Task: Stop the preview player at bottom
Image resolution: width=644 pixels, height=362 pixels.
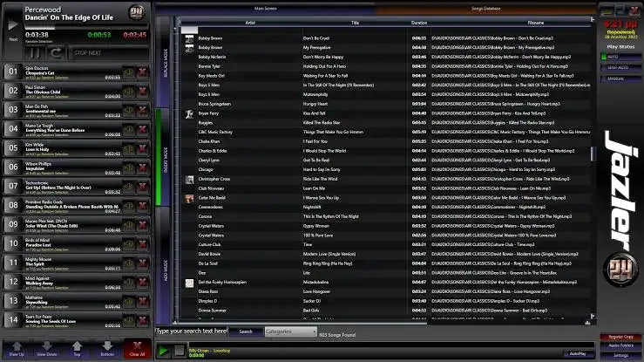Action: pos(180,351)
